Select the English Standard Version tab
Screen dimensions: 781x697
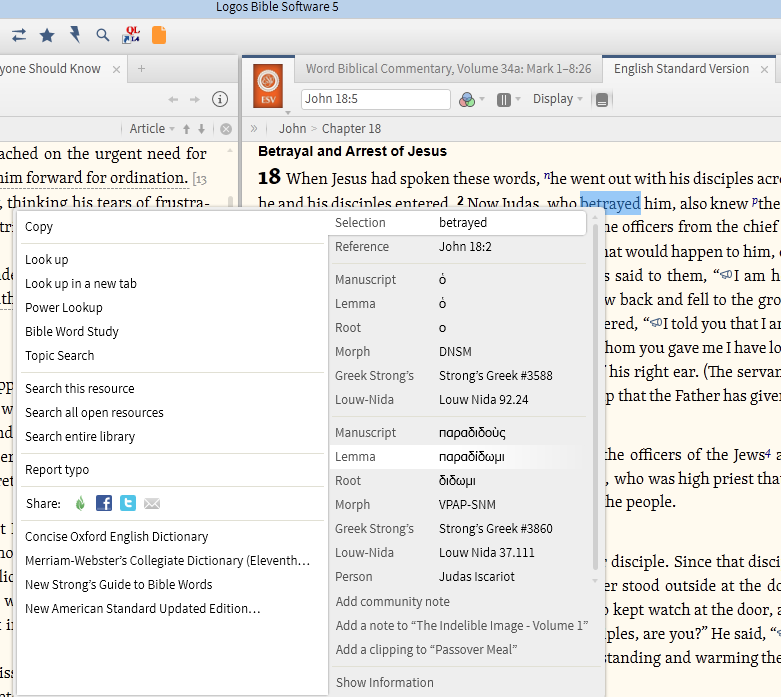click(x=681, y=69)
